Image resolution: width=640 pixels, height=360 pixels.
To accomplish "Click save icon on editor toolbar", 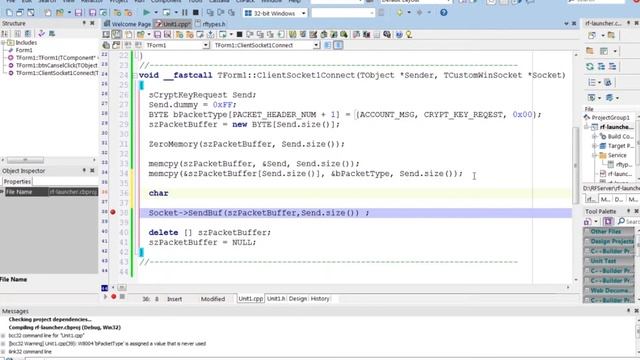I will click(157, 35).
